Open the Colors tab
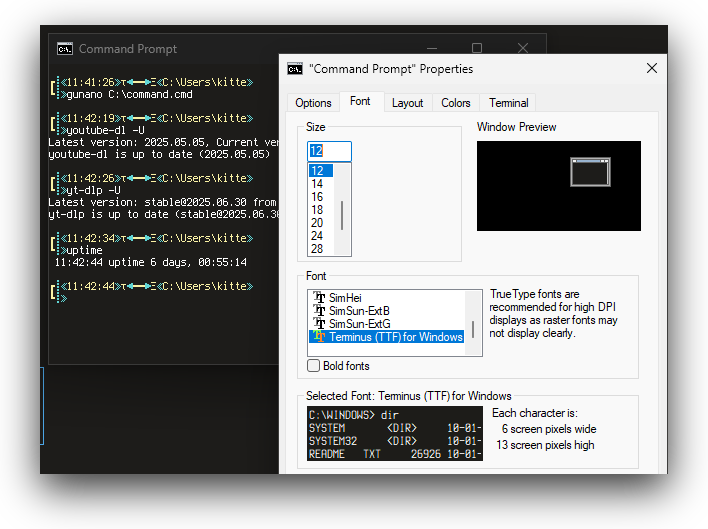Screen dimensions: 708x529 tap(456, 103)
